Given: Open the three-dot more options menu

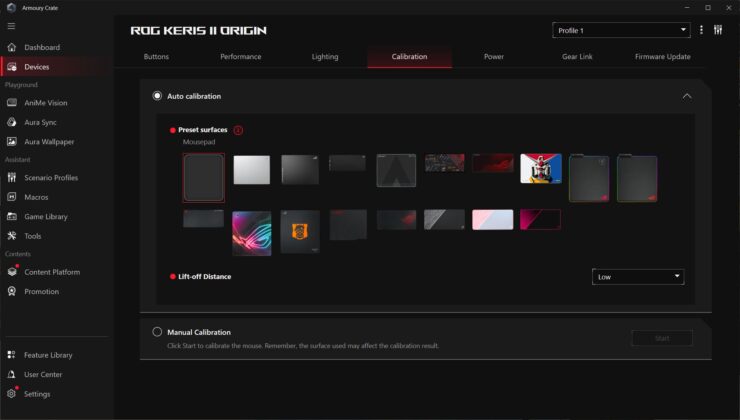Looking at the screenshot, I should [701, 30].
